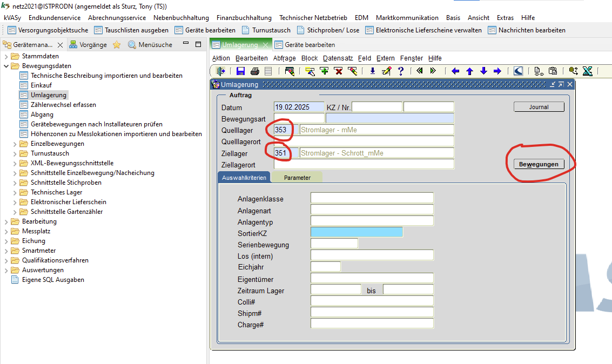Screen dimensions: 612x364
Task: Switch to the Parameter tab
Action: pyautogui.click(x=297, y=177)
